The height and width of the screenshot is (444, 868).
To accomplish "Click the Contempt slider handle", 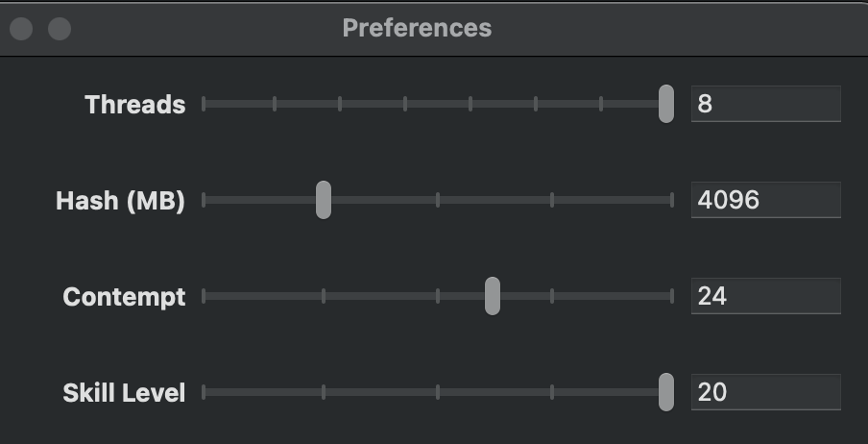I will click(x=492, y=296).
